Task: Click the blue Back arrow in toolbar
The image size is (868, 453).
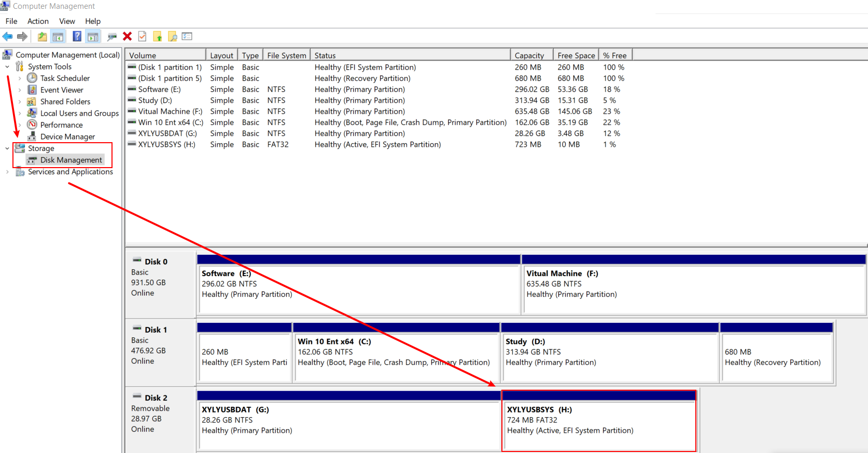Action: click(x=7, y=36)
